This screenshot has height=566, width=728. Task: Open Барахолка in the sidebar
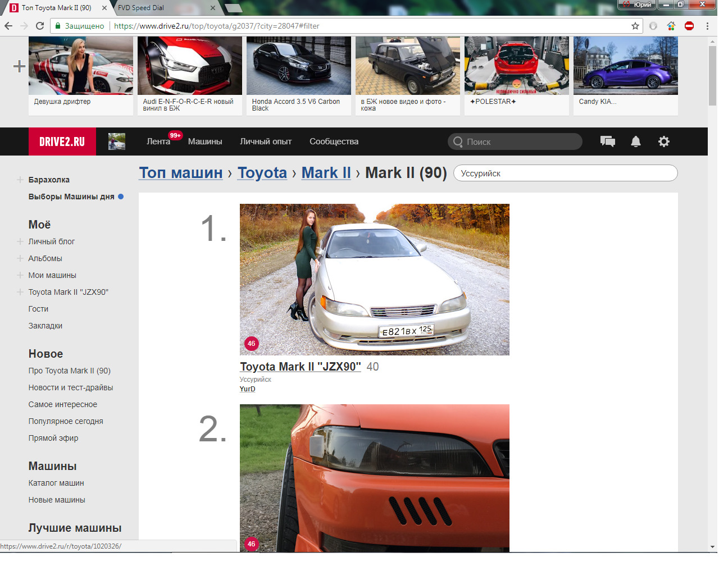click(49, 180)
